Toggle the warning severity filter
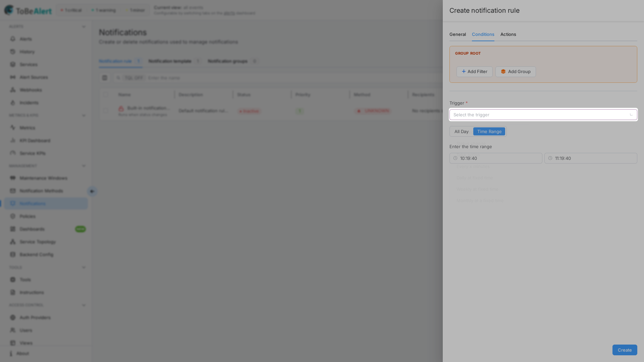The width and height of the screenshot is (644, 362). click(104, 10)
